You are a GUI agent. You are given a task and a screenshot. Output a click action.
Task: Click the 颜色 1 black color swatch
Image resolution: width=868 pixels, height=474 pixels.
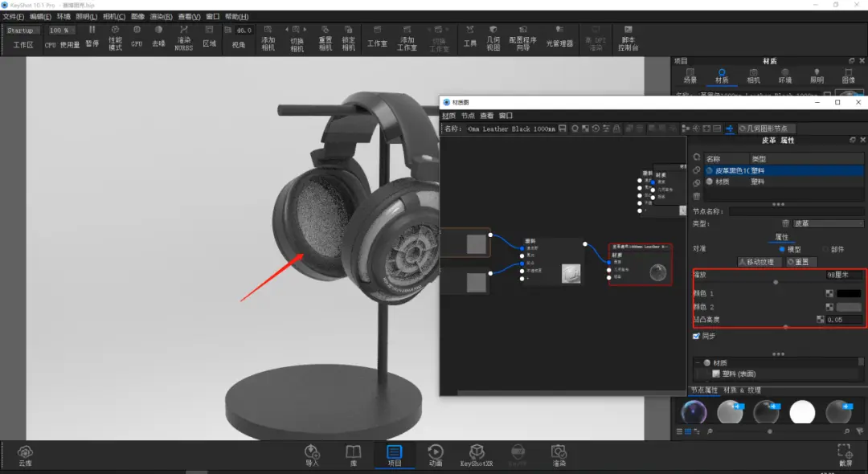click(849, 294)
